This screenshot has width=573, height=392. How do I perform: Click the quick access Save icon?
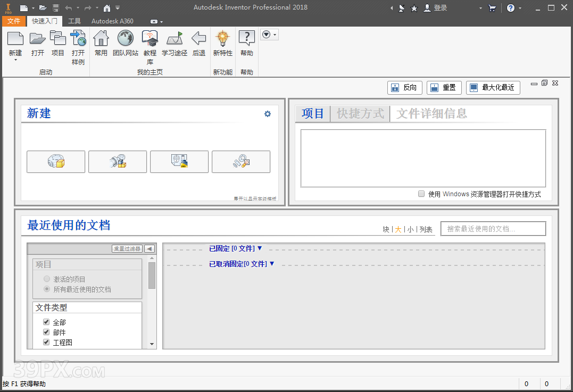click(55, 7)
